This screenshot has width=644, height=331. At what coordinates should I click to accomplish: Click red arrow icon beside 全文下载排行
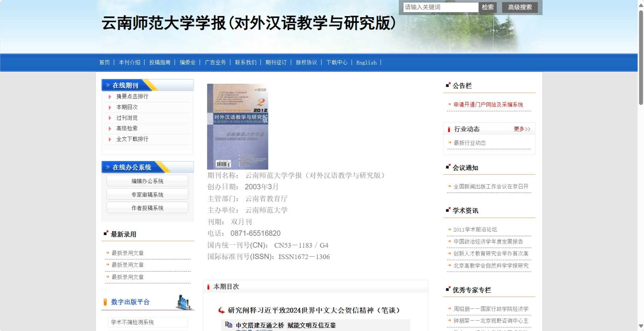tap(110, 139)
